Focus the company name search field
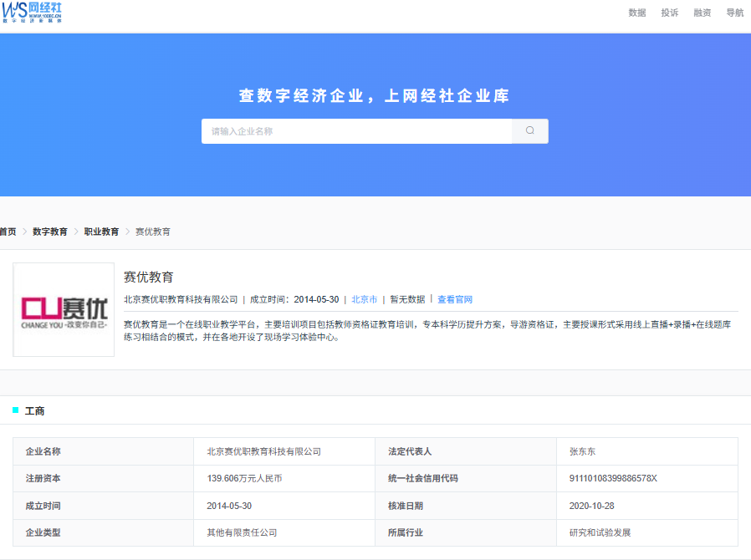This screenshot has width=751, height=560. coord(356,131)
